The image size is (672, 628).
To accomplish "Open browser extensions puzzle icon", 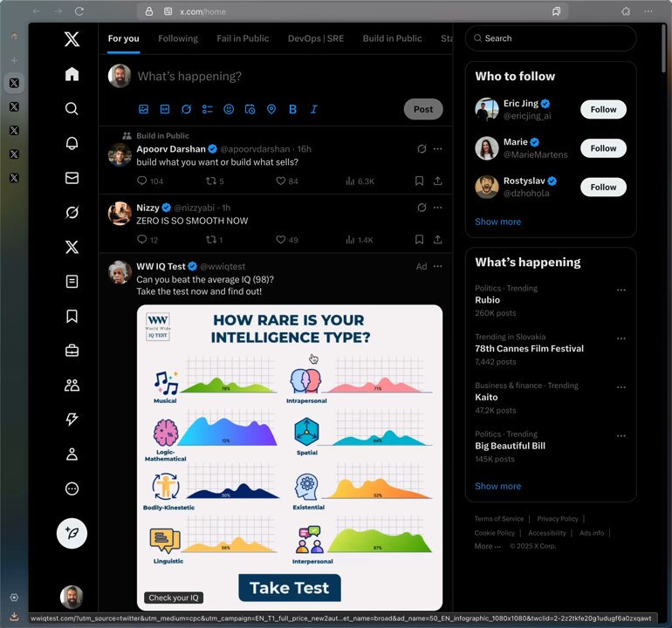I will pyautogui.click(x=626, y=11).
